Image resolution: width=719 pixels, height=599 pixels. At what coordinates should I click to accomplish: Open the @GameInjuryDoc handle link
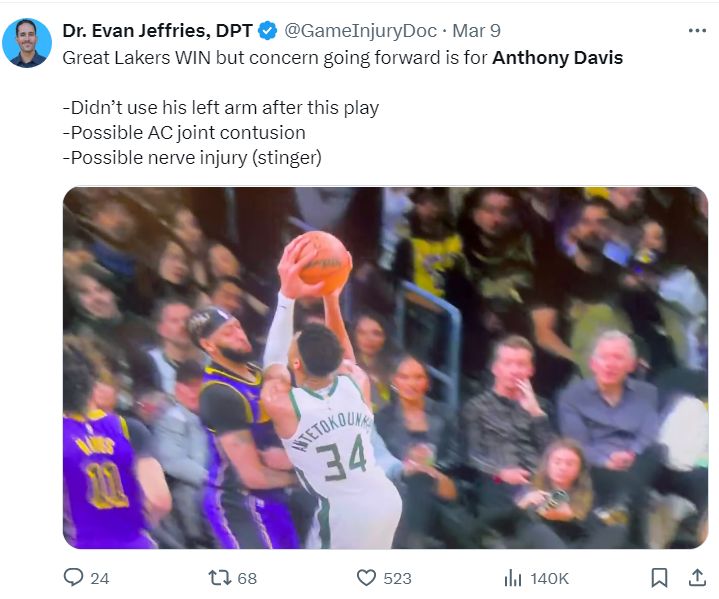(360, 31)
